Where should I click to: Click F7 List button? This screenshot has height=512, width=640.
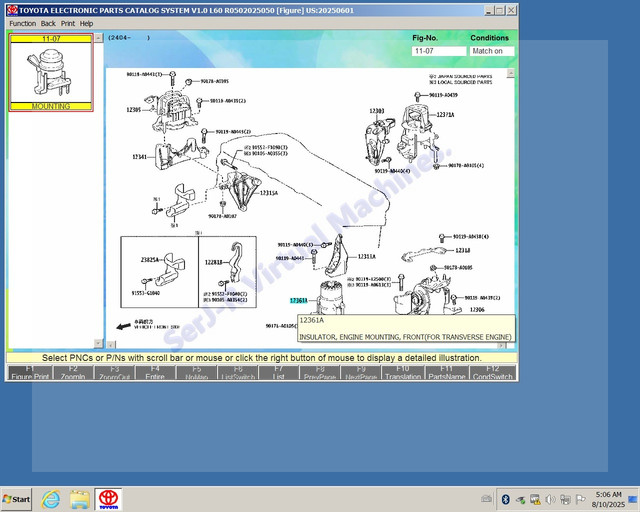click(x=279, y=373)
